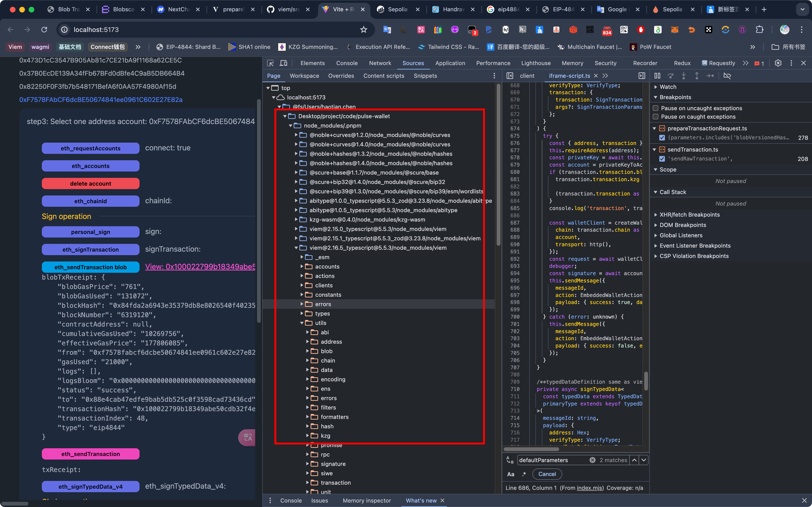Go to previous search match arrow

click(x=634, y=460)
